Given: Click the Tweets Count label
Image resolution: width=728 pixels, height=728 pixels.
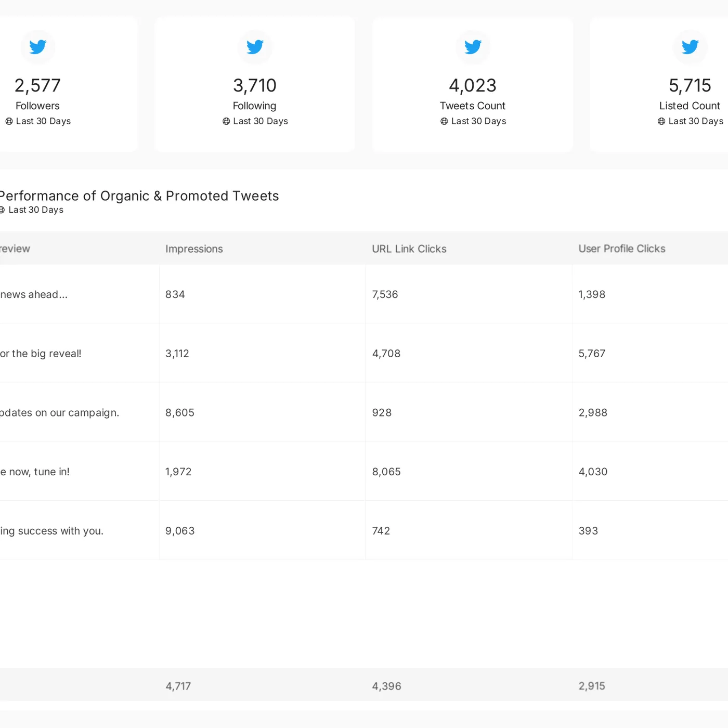Looking at the screenshot, I should click(x=473, y=106).
